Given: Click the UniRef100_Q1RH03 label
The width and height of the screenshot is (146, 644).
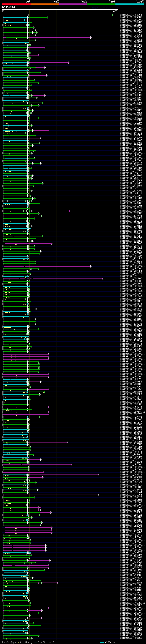Looking at the screenshot, I should [131, 507].
